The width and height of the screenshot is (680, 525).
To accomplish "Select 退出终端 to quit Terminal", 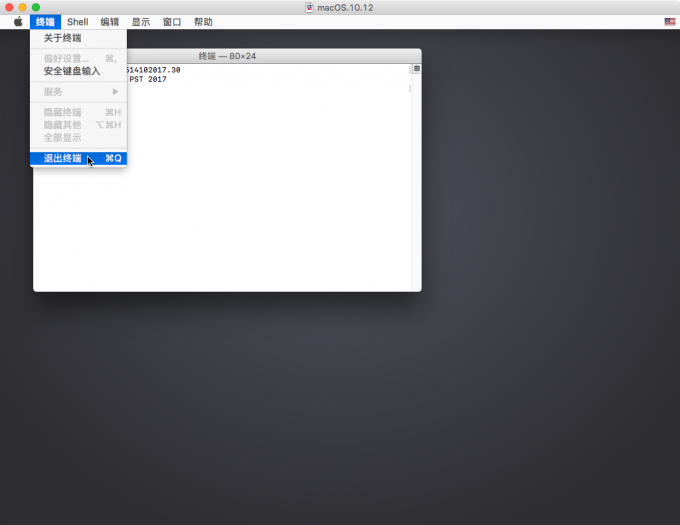I will click(x=78, y=158).
